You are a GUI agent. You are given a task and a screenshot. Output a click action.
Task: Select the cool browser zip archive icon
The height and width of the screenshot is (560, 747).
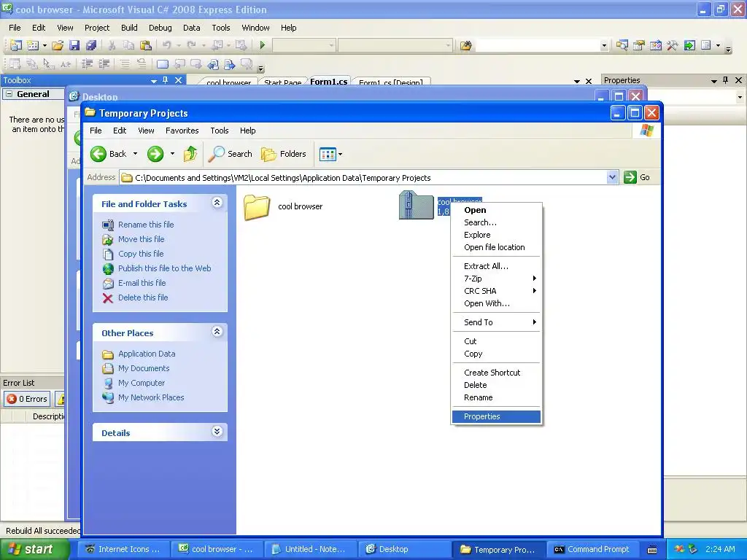point(416,205)
